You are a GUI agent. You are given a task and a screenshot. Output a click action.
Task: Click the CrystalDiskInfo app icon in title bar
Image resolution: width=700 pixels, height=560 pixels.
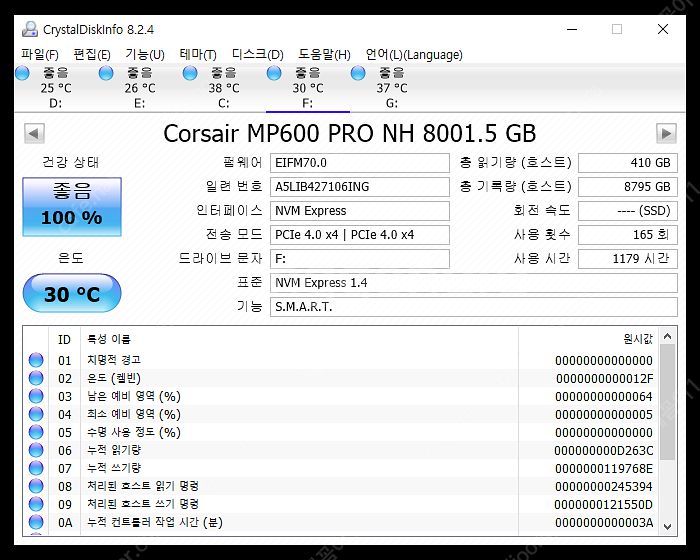tap(30, 29)
